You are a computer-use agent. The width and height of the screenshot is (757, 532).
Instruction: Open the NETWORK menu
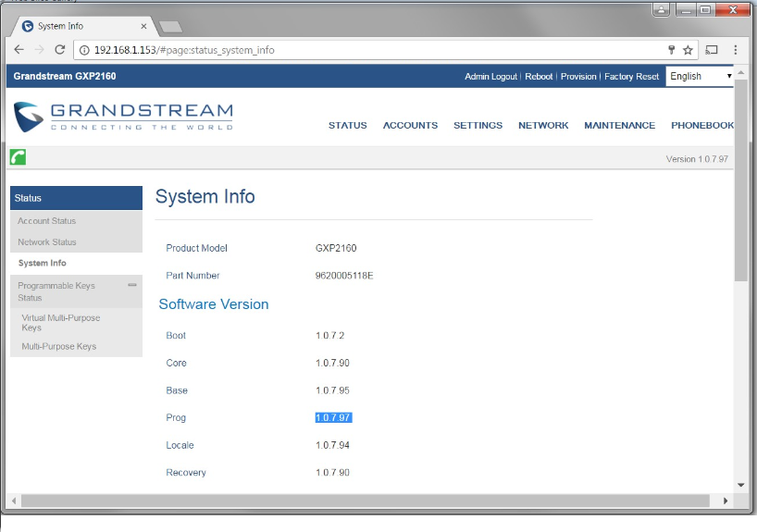point(543,126)
